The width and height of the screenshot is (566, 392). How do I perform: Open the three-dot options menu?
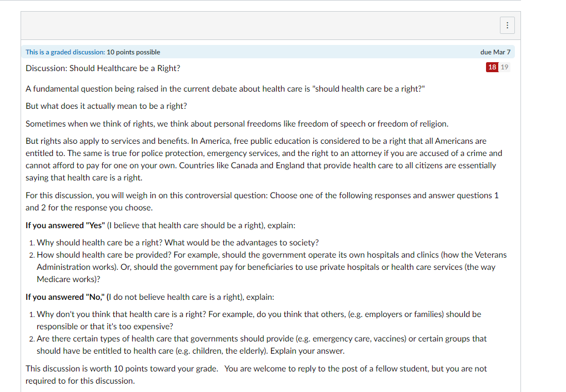pos(507,26)
